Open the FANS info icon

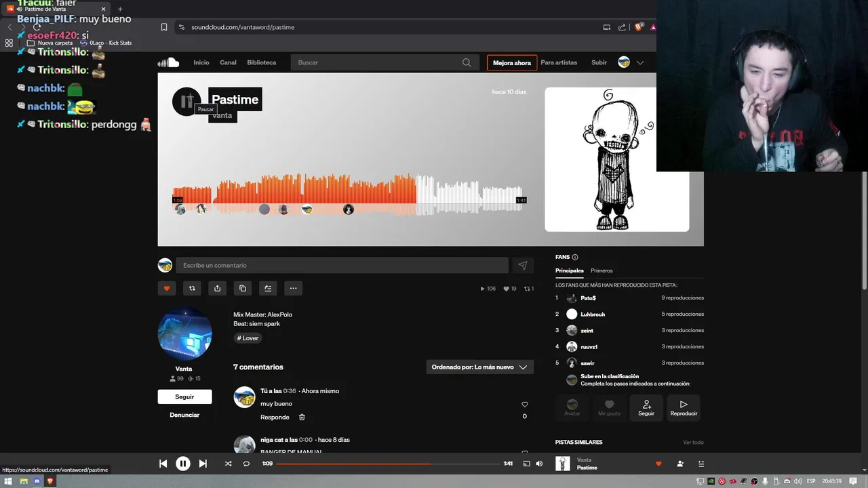tap(575, 257)
